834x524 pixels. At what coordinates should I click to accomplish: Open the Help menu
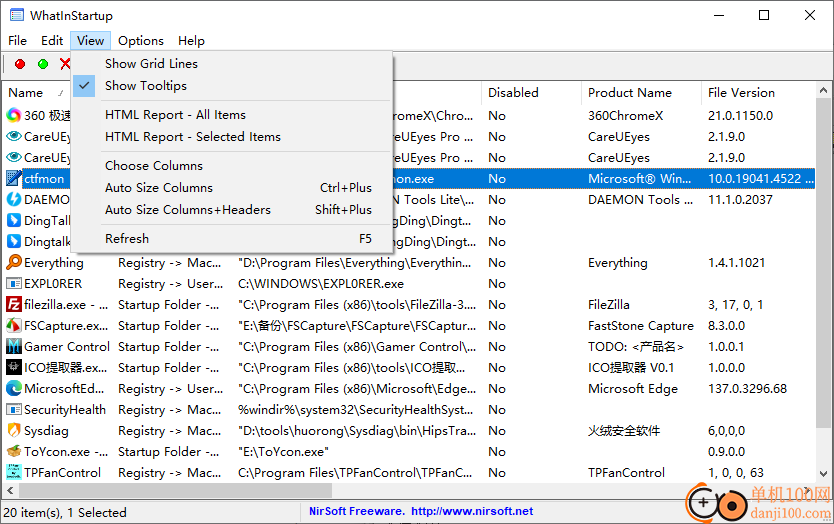click(x=191, y=40)
